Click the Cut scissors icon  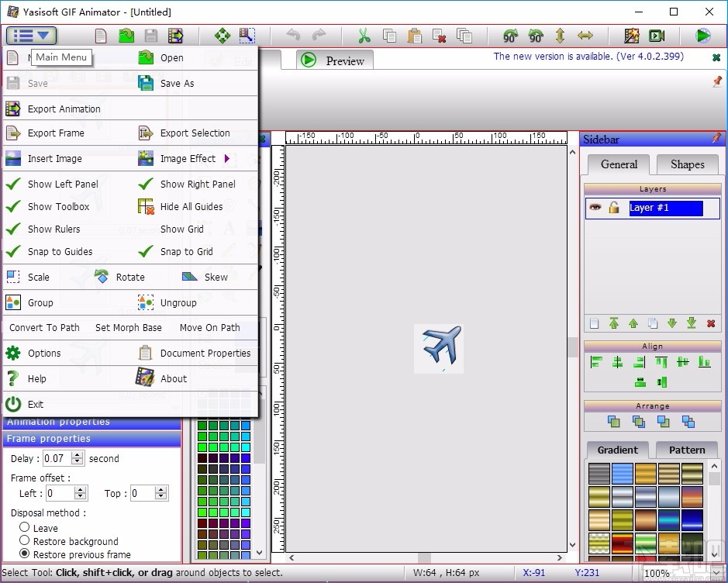point(363,36)
